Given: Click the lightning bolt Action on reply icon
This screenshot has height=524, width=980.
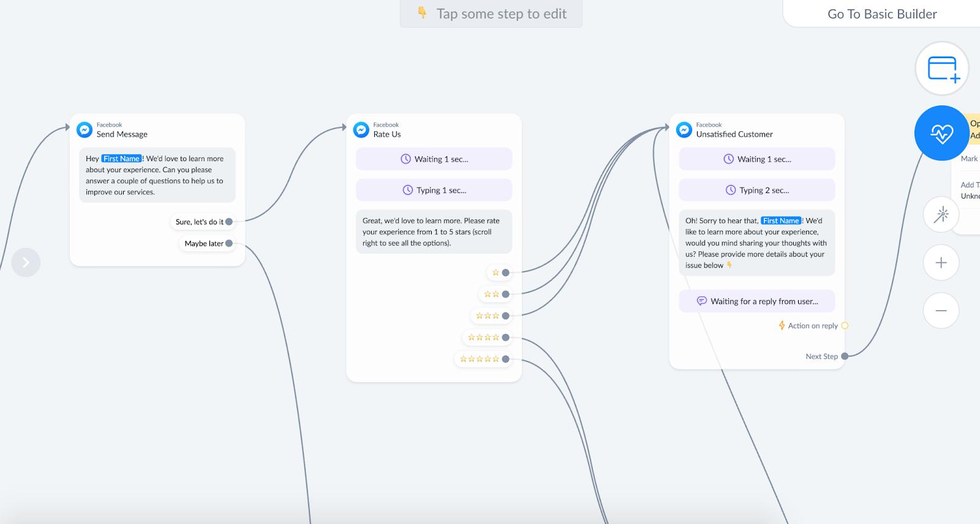Looking at the screenshot, I should [x=782, y=325].
